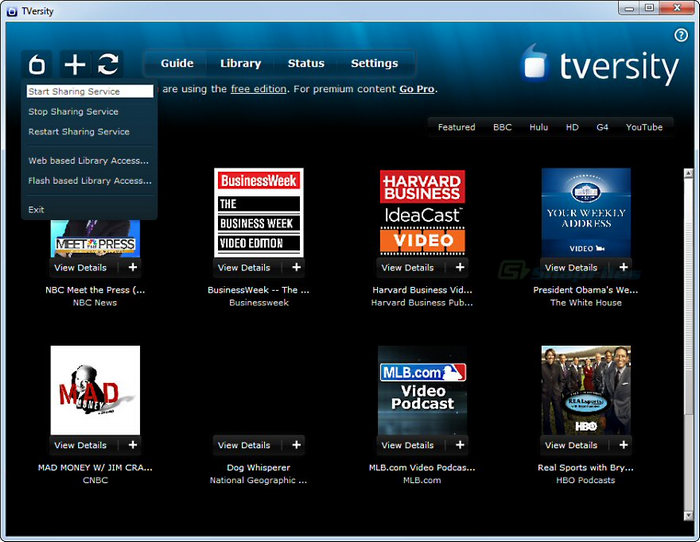Select the Hulu category tab

(x=539, y=127)
